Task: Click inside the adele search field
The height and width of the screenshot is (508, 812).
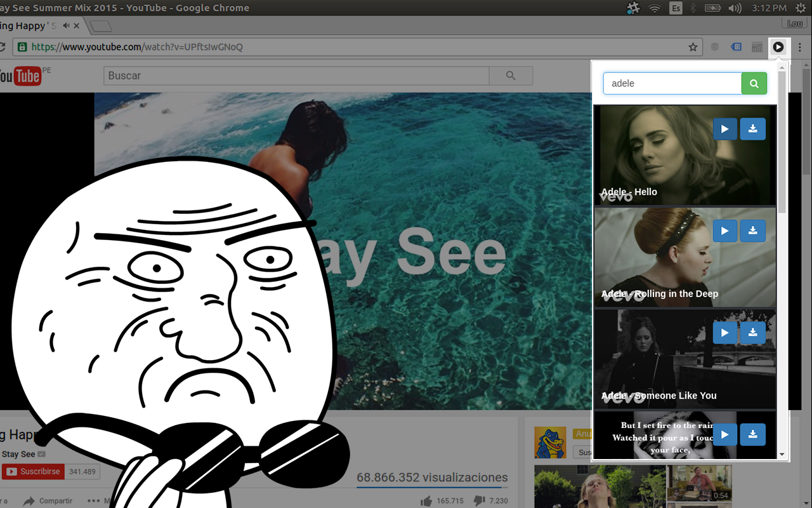Action: 672,83
